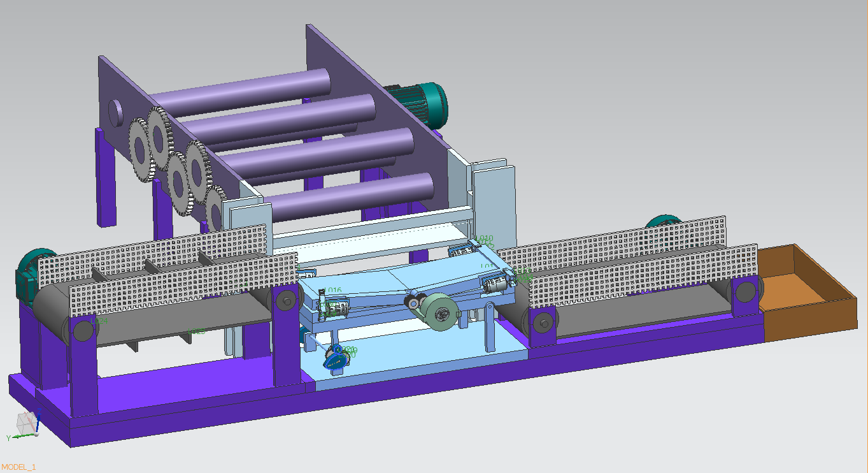Select the brown collection bin
This screenshot has width=868, height=473.
point(806,293)
